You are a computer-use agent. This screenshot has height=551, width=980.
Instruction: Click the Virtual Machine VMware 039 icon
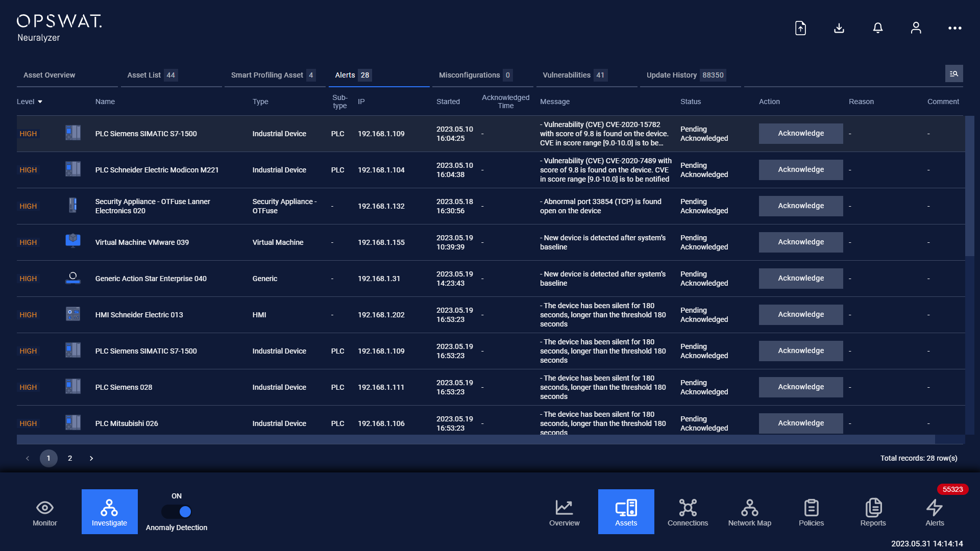pyautogui.click(x=73, y=242)
